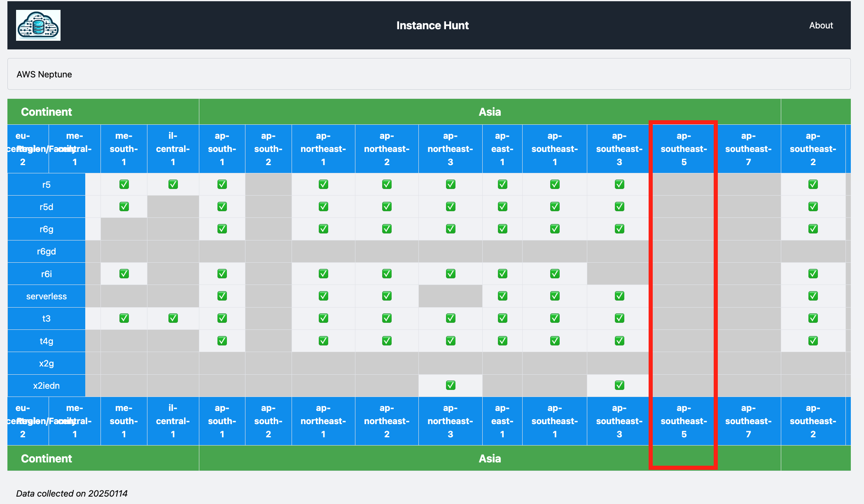Click the top ap-southeast-1 column header
Viewport: 864px width, 504px height.
pyautogui.click(x=555, y=149)
